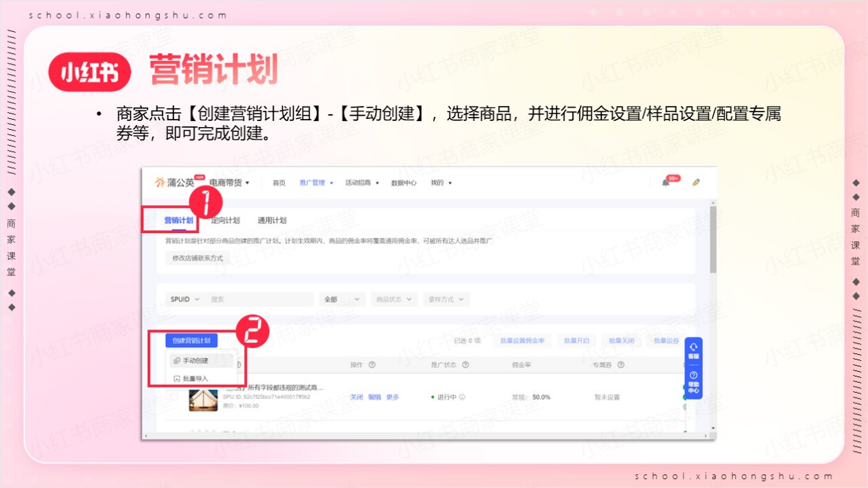Click the 蒲公英 logo icon
This screenshot has height=488, width=868.
(160, 182)
